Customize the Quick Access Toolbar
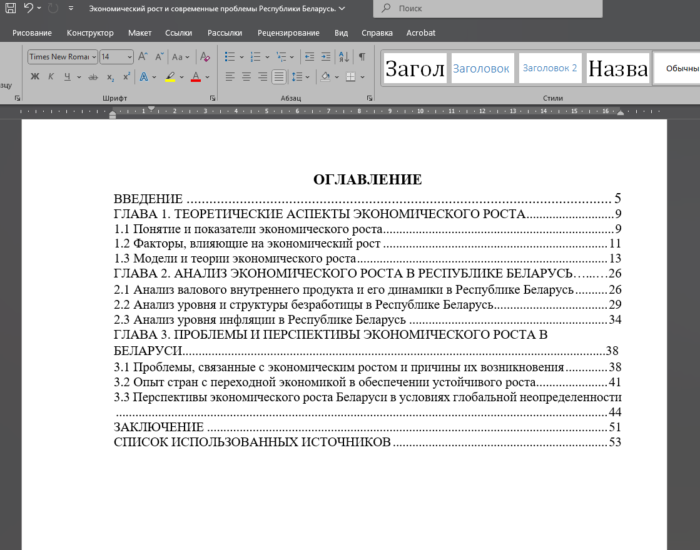Image resolution: width=700 pixels, height=550 pixels. click(71, 8)
